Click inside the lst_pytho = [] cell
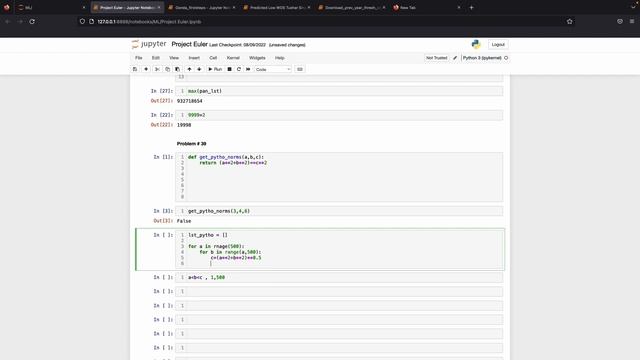The height and width of the screenshot is (360, 640). tap(339, 249)
